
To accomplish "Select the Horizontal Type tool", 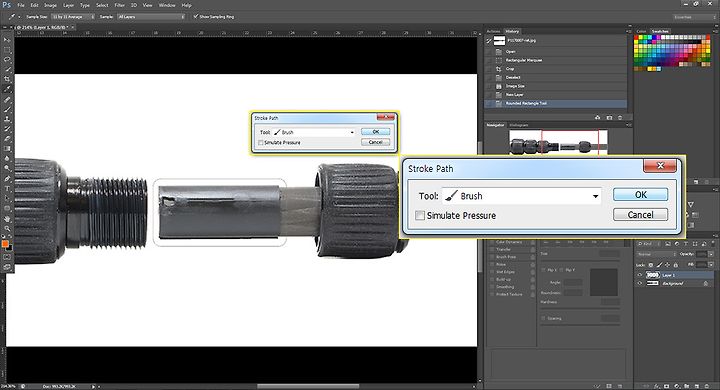I will click(x=7, y=188).
